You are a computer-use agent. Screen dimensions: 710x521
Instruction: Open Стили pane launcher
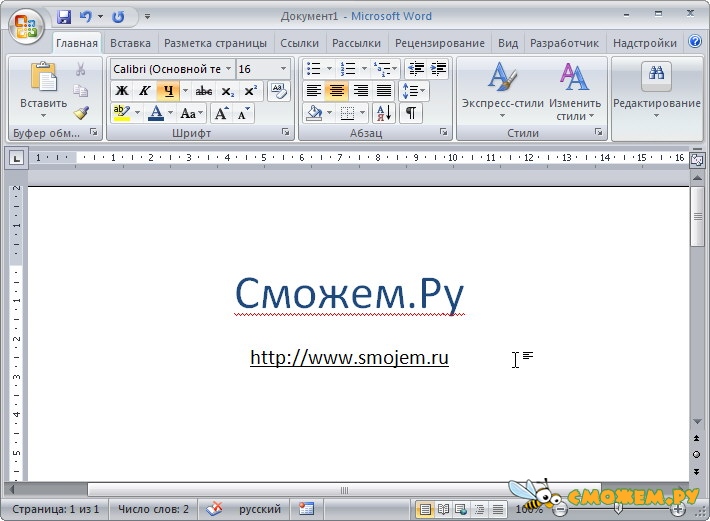pos(599,132)
